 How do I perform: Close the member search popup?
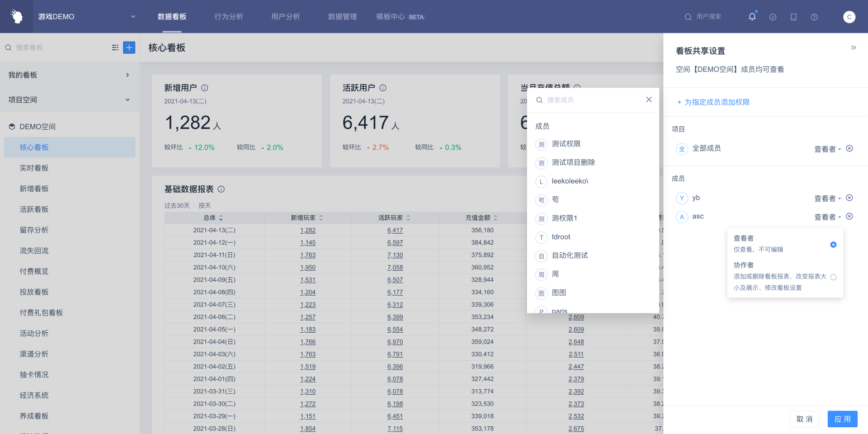pyautogui.click(x=649, y=99)
